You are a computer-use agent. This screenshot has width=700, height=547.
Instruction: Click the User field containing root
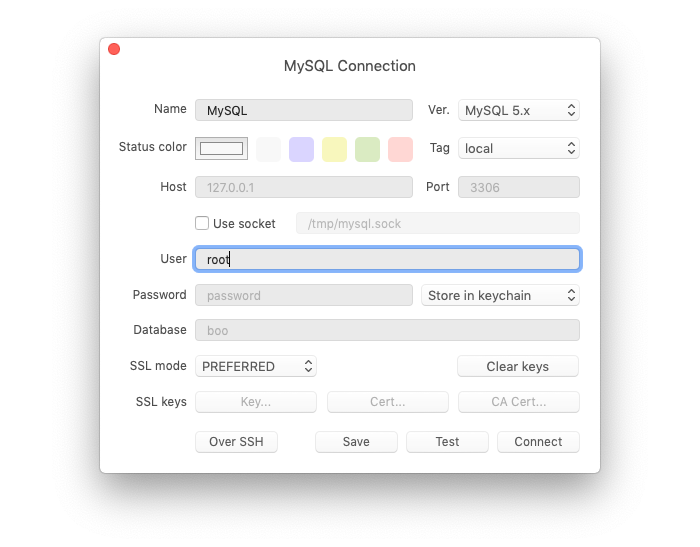pos(388,259)
